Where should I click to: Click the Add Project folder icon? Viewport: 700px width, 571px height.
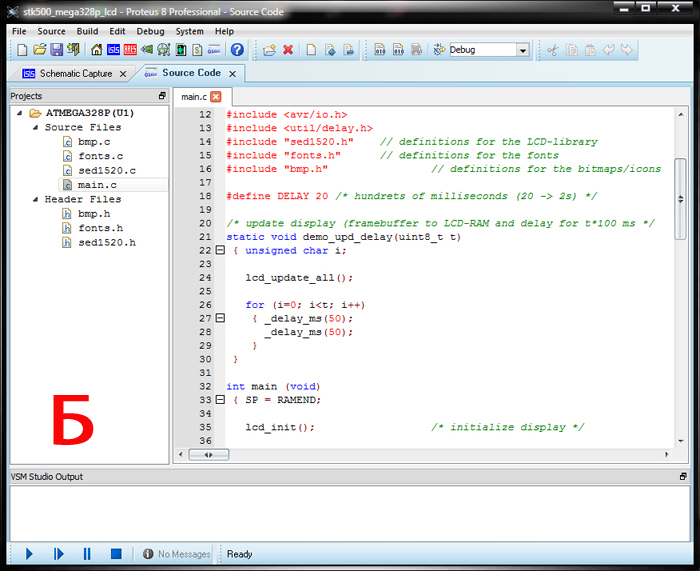269,50
